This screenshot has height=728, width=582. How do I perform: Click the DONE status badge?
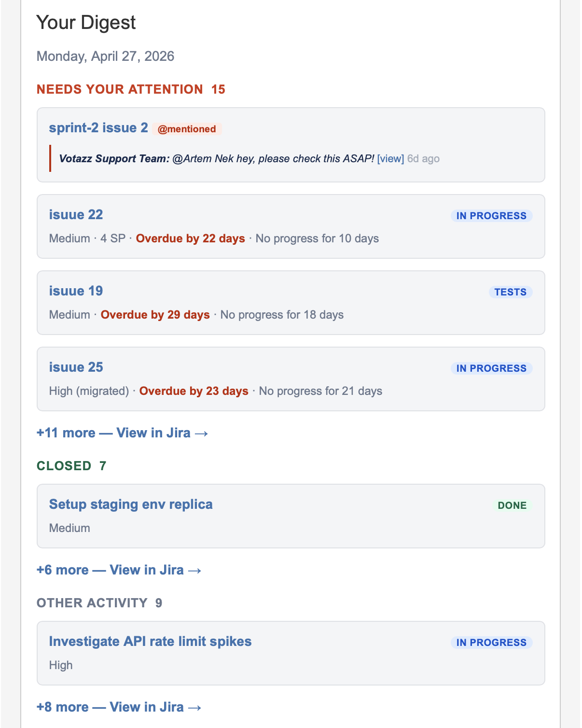[512, 505]
